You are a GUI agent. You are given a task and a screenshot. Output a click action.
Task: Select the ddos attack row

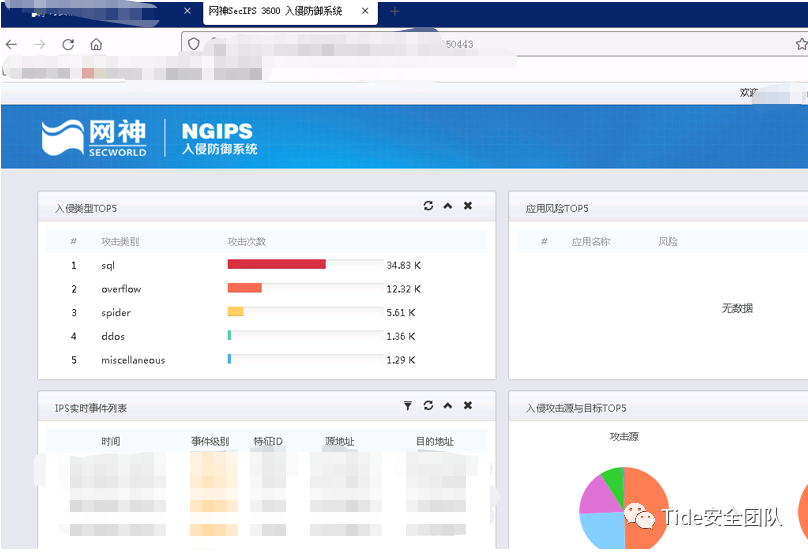tap(266, 337)
